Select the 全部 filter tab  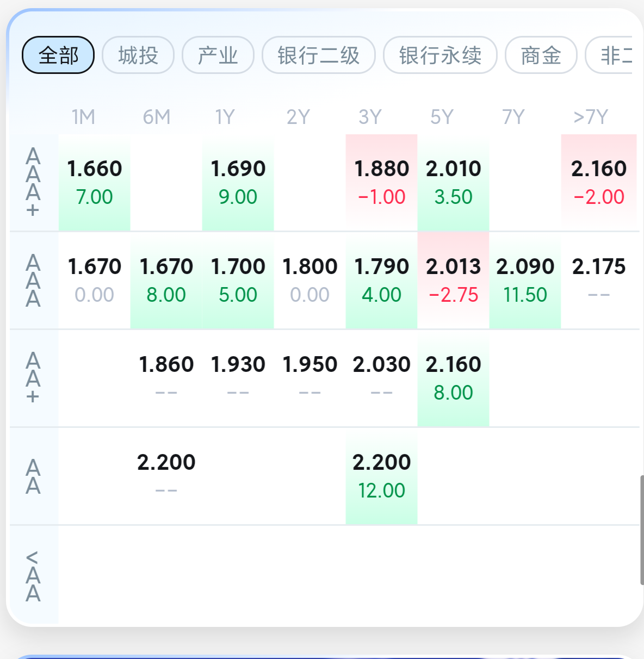coord(58,55)
